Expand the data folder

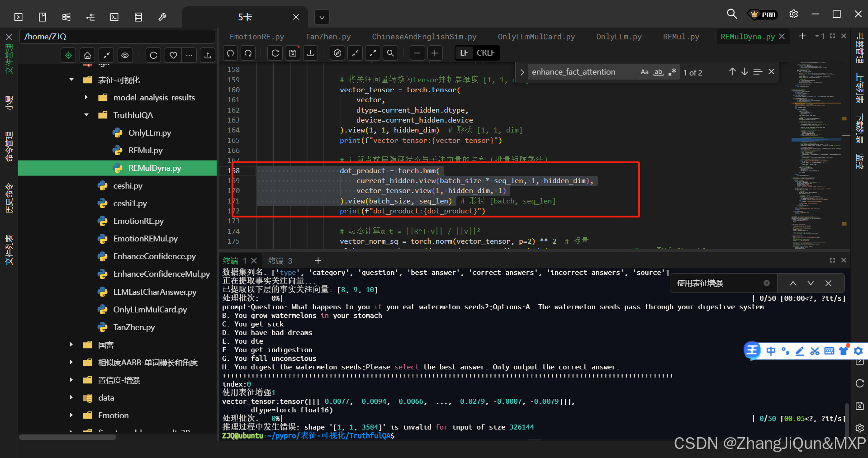[71, 398]
